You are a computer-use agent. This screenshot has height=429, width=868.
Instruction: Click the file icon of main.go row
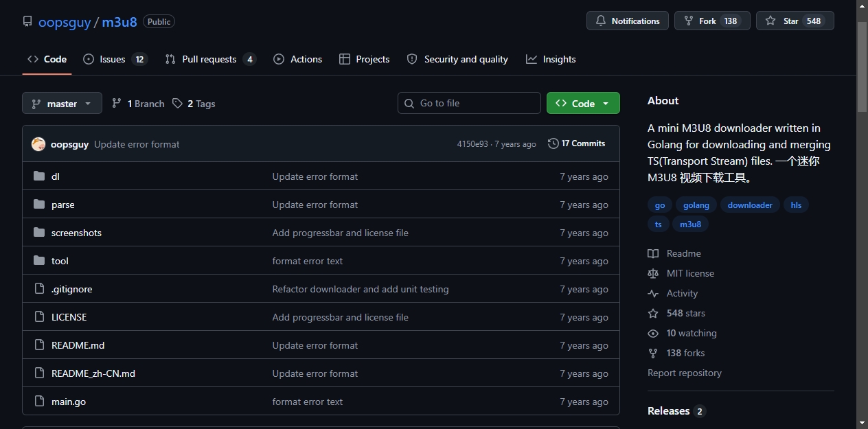tap(39, 402)
